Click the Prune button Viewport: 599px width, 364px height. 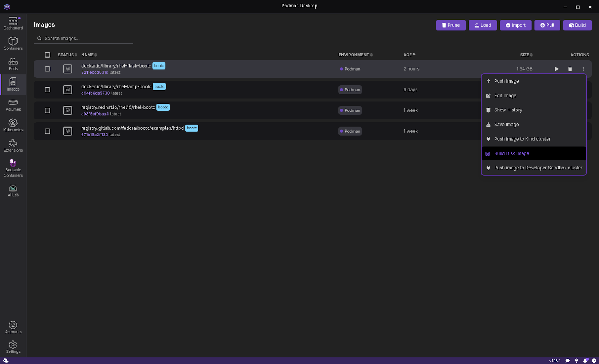pyautogui.click(x=451, y=25)
